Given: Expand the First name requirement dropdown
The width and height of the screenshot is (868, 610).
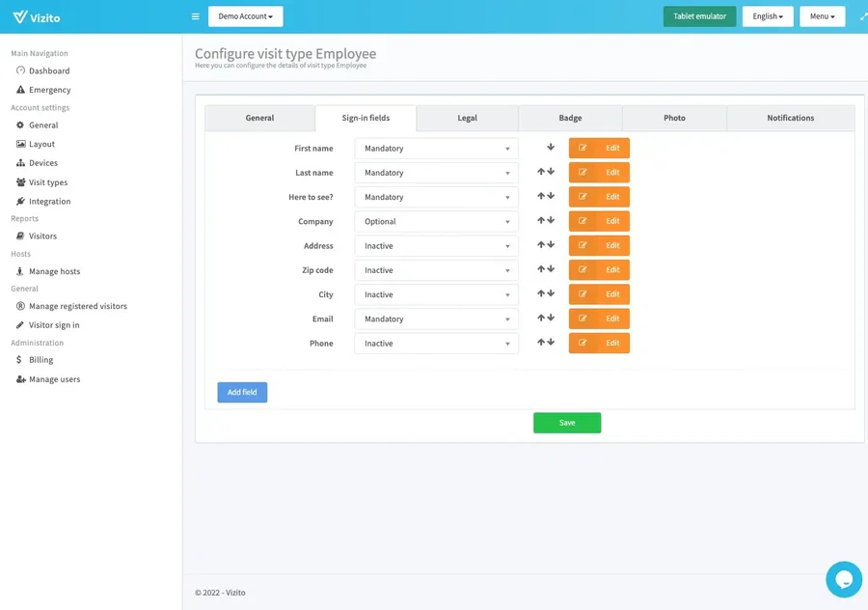Looking at the screenshot, I should tap(436, 149).
